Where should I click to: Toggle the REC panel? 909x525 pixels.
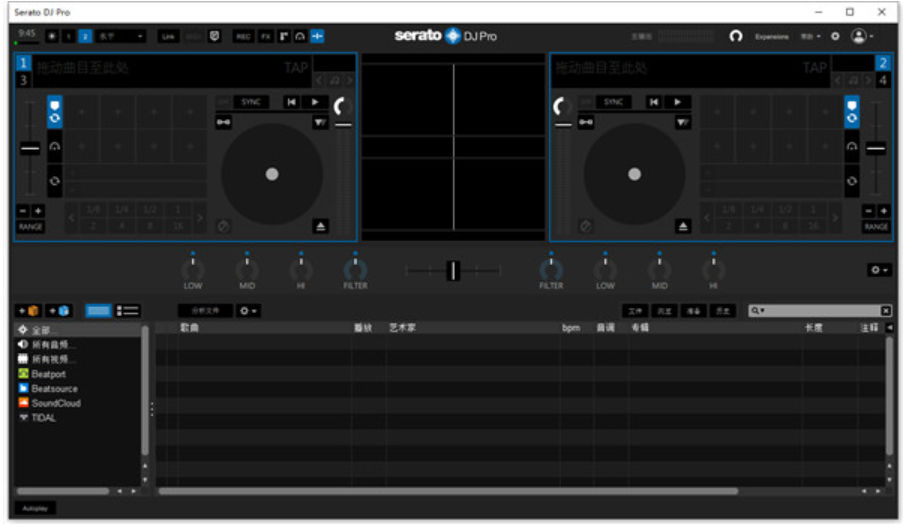tap(243, 36)
